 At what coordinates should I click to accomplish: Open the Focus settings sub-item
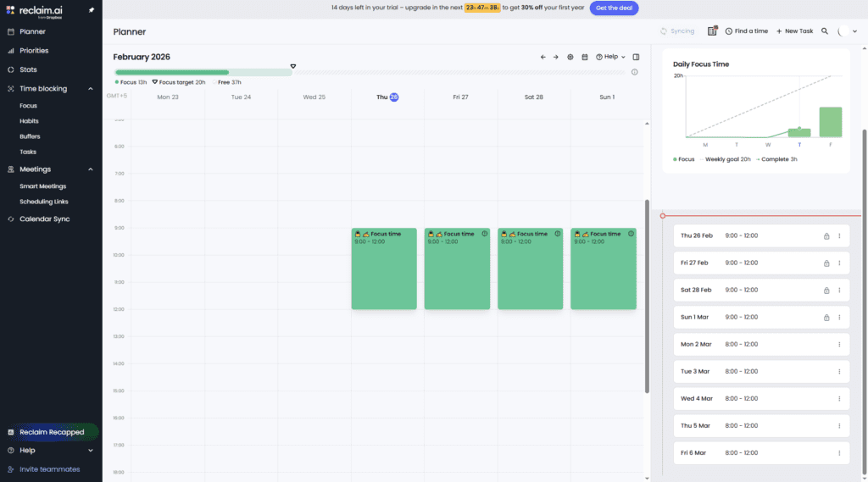coord(28,106)
